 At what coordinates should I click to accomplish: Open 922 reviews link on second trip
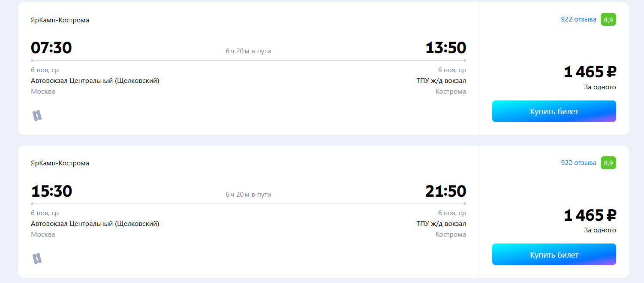coord(578,163)
